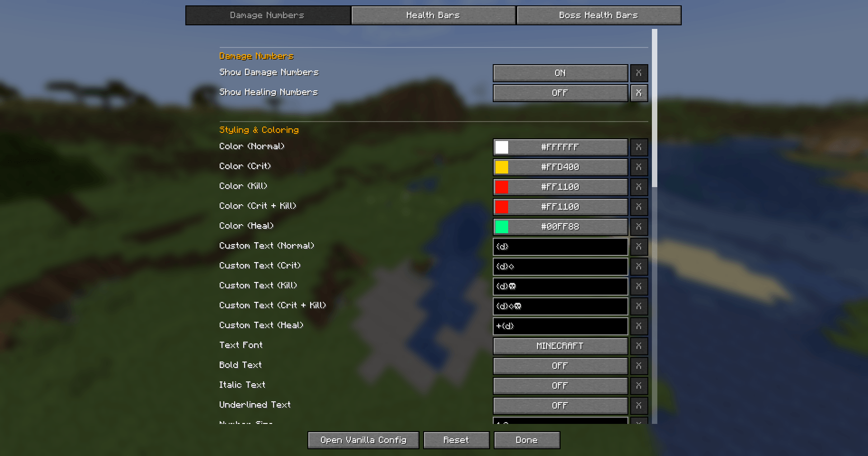
Task: Click the Reset button at the bottom
Action: [456, 440]
